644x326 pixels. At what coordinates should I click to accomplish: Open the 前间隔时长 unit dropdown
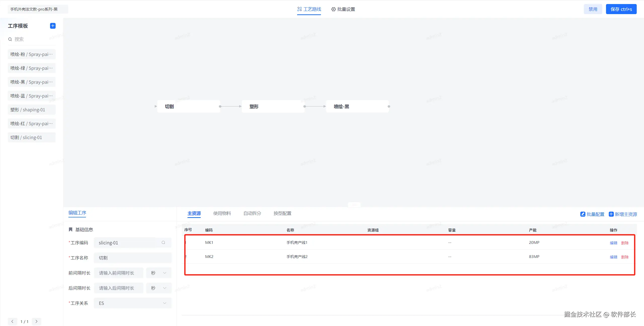pyautogui.click(x=159, y=273)
